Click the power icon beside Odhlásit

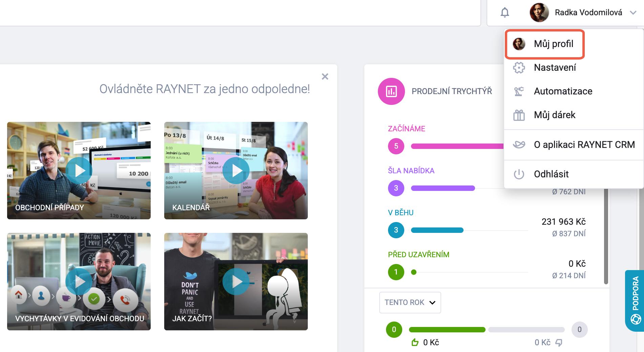click(x=519, y=174)
